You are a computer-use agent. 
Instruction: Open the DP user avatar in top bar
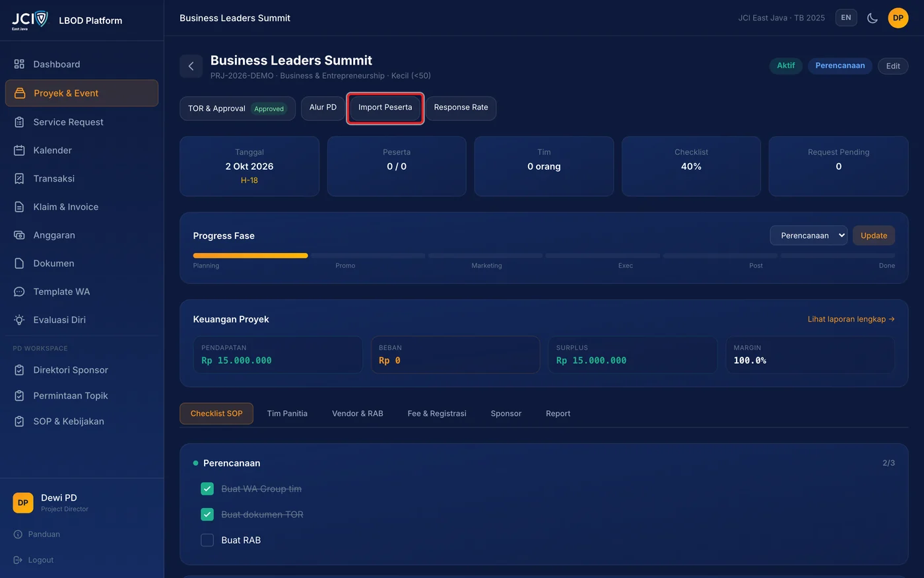click(898, 18)
